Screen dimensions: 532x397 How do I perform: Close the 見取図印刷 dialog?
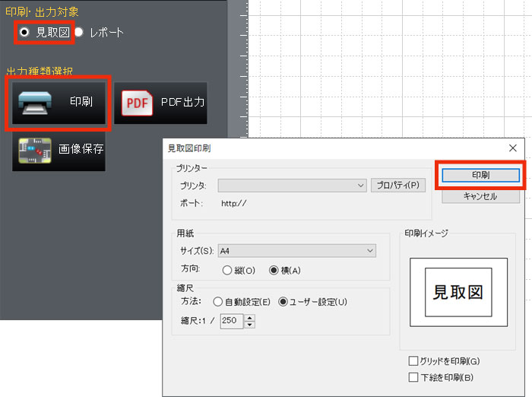pos(513,148)
